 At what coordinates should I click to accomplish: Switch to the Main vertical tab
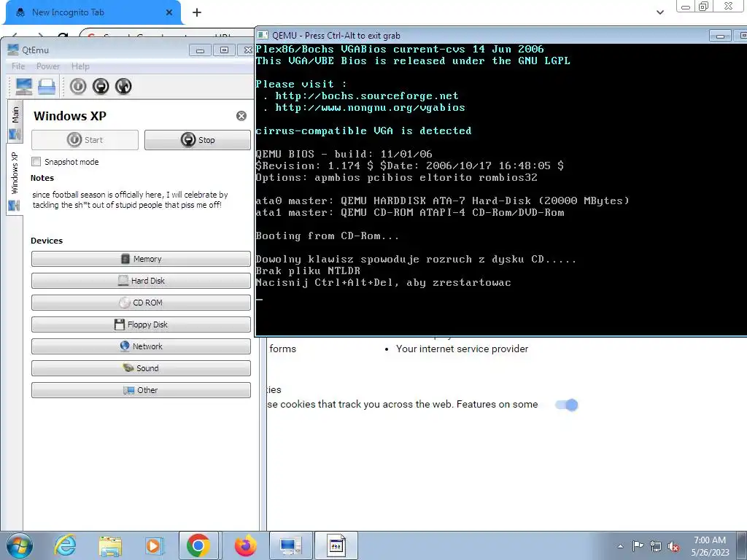tap(15, 121)
